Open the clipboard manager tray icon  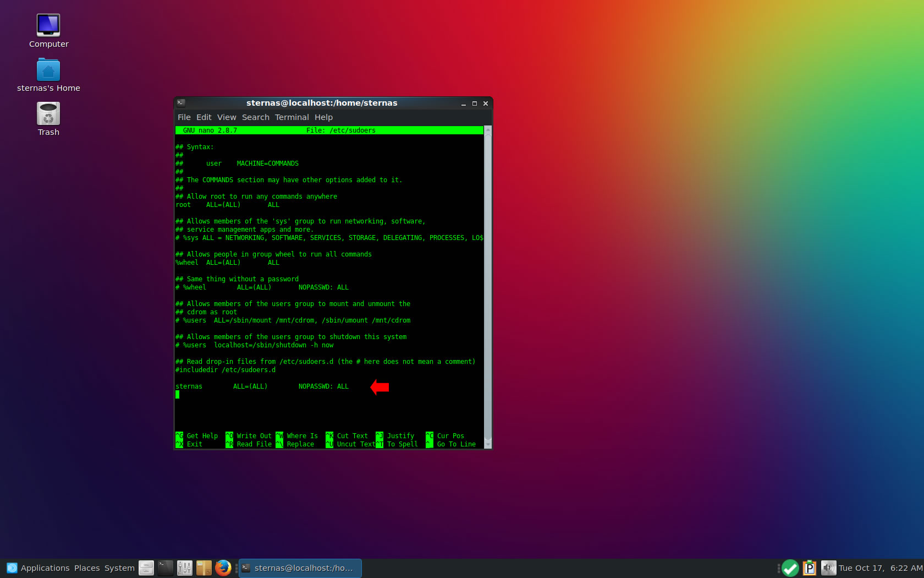[810, 568]
